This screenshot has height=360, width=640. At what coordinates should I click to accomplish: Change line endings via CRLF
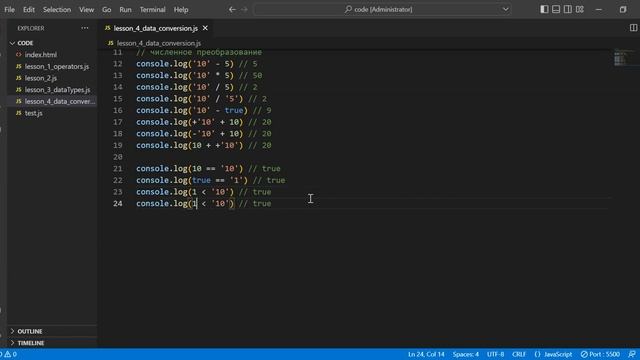tap(519, 354)
